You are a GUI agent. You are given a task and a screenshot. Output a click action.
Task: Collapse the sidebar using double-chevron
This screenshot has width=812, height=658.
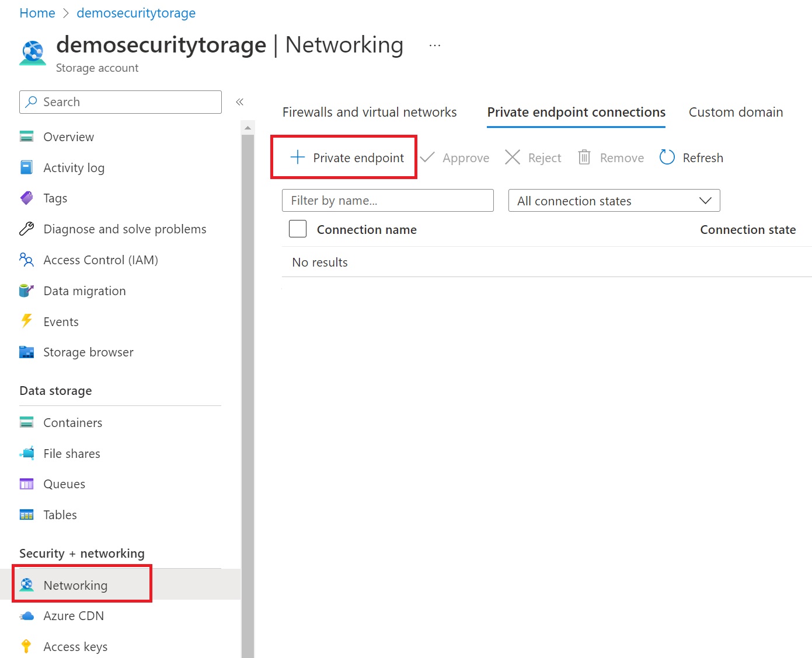[239, 102]
